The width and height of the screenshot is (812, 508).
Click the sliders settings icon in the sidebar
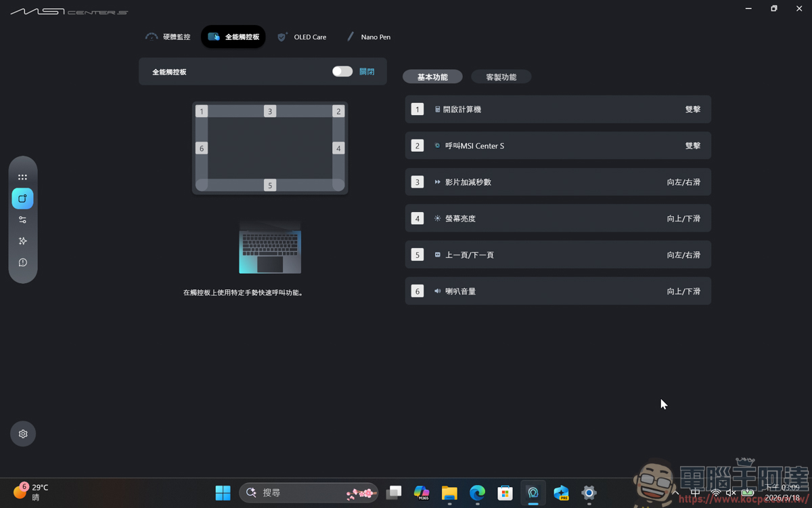[x=22, y=219]
